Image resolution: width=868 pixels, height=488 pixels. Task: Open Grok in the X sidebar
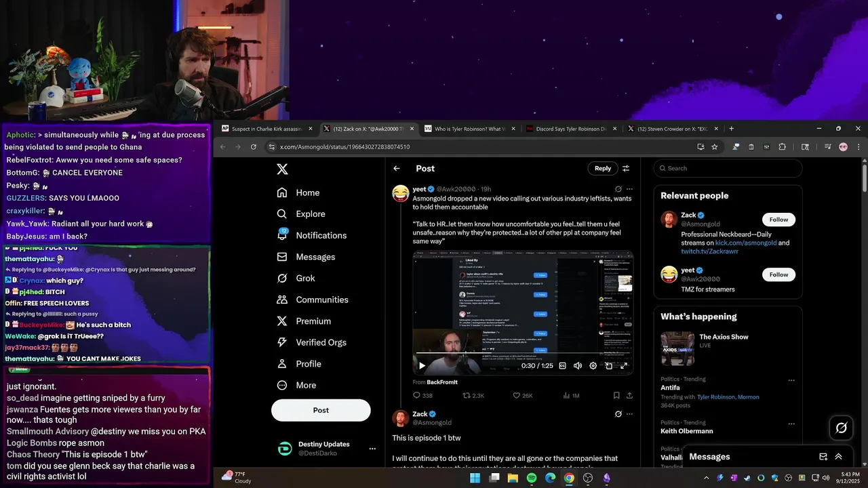pos(296,278)
